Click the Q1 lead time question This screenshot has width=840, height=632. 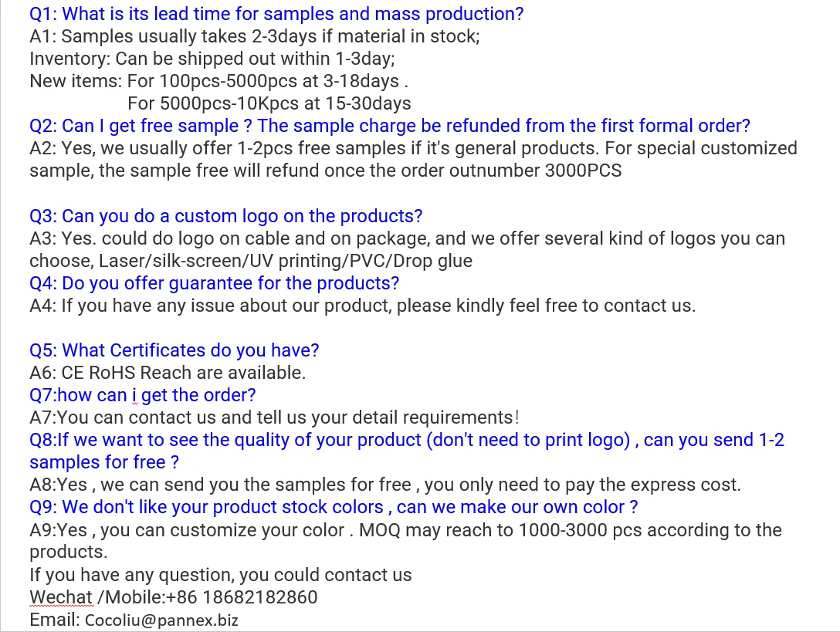pyautogui.click(x=276, y=14)
